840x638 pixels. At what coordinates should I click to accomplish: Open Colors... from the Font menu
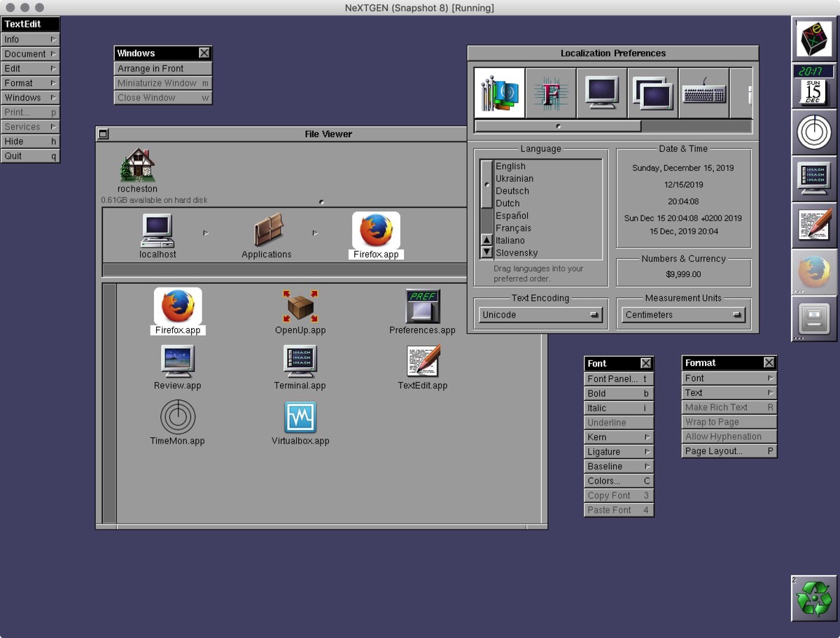tap(619, 481)
